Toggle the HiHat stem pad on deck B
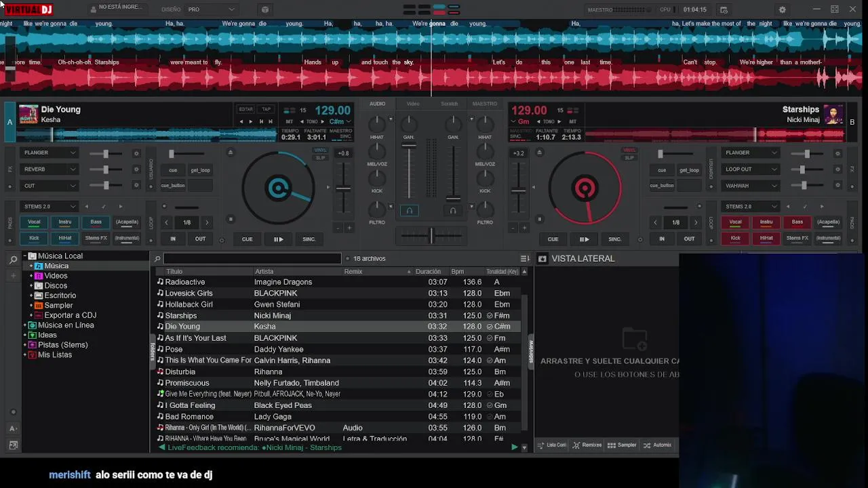Viewport: 868px width, 488px height. (x=766, y=238)
